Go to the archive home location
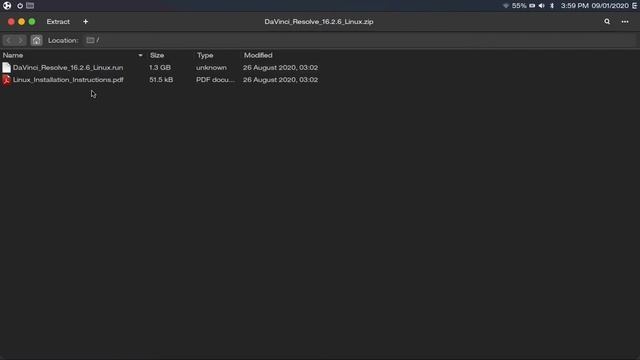Screen dimensions: 640x360 point(36,40)
